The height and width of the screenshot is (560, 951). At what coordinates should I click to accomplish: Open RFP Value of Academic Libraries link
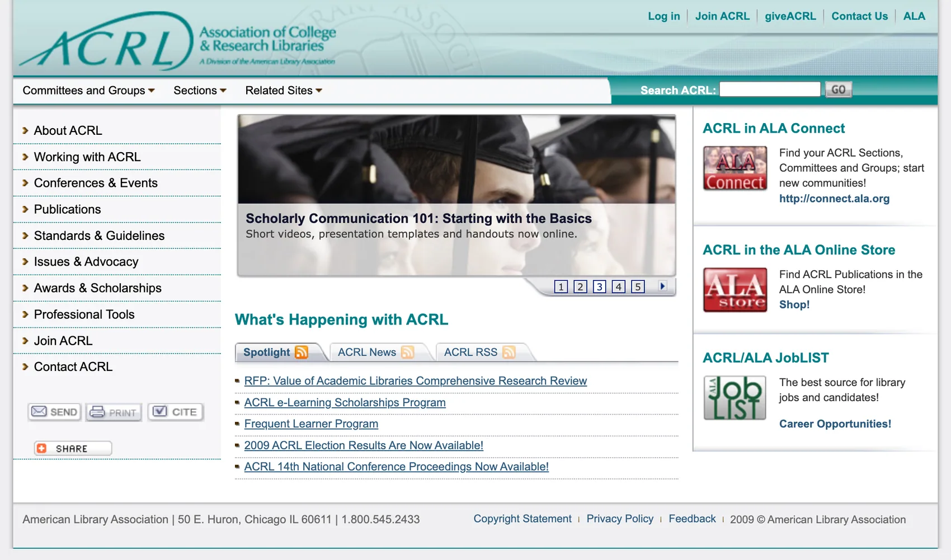coord(416,381)
